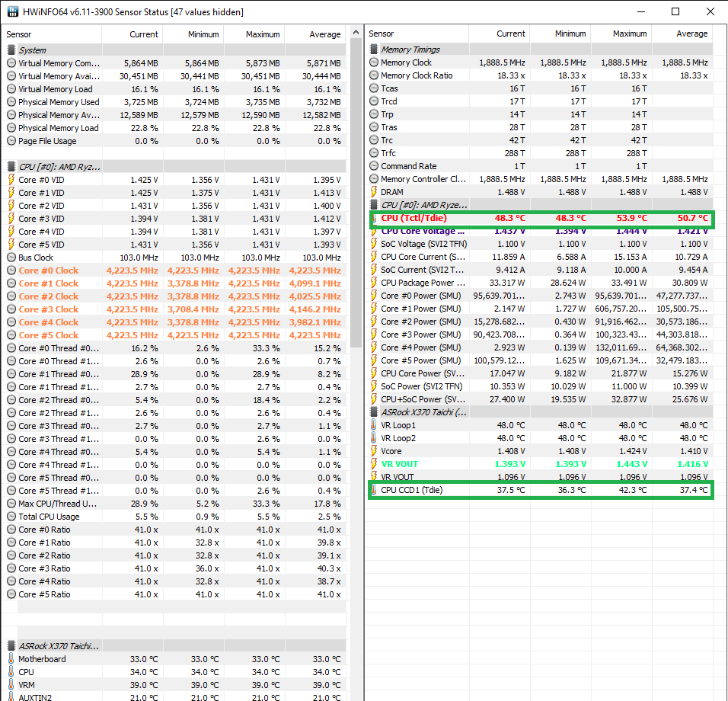Select the CPU Package Power row
Viewport: 728px width, 701px height.
539,283
